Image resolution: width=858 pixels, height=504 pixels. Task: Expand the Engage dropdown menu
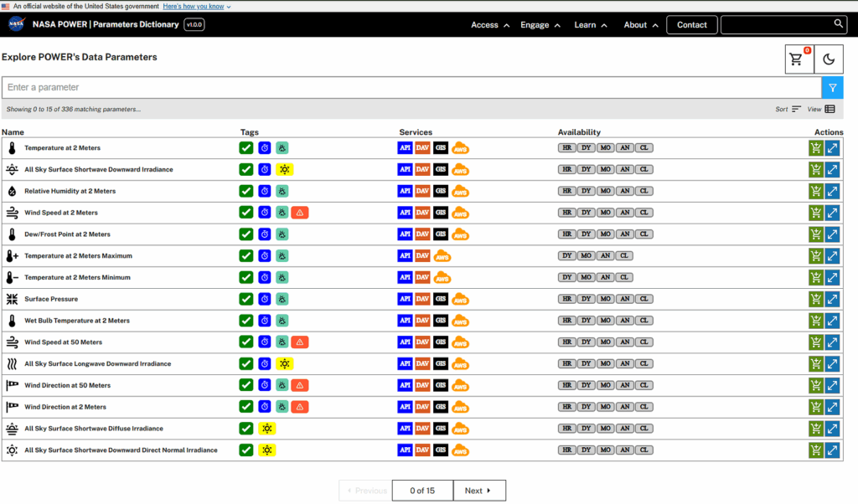[x=540, y=25]
